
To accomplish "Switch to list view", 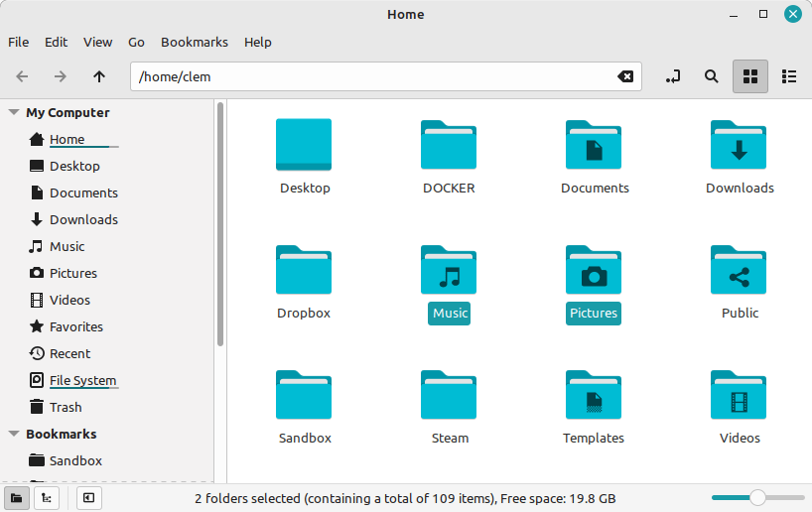I will 789,76.
